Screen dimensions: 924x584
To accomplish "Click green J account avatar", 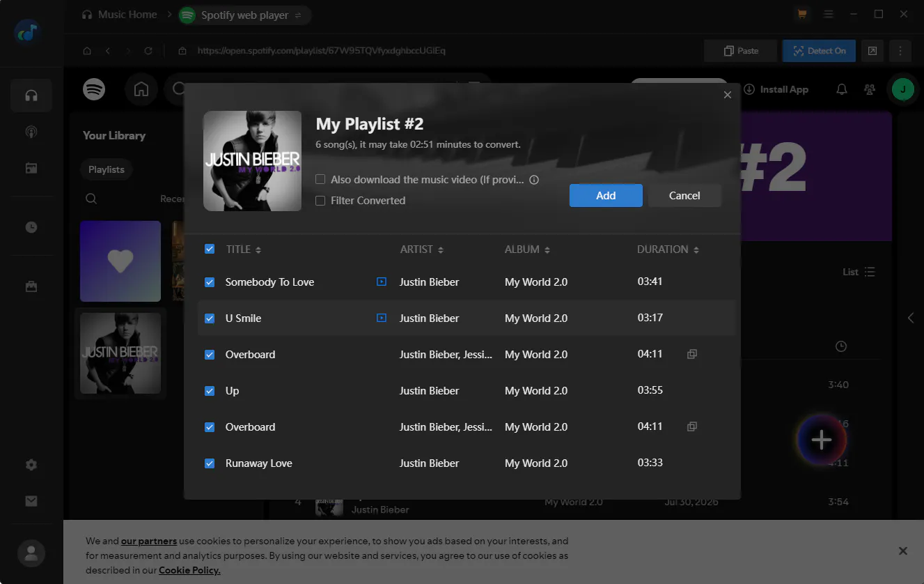I will [x=903, y=89].
